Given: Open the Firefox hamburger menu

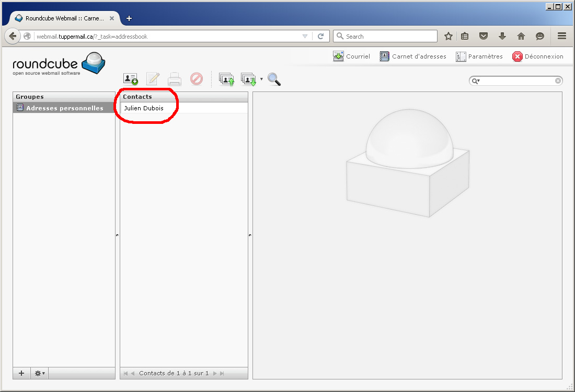Looking at the screenshot, I should tap(562, 36).
